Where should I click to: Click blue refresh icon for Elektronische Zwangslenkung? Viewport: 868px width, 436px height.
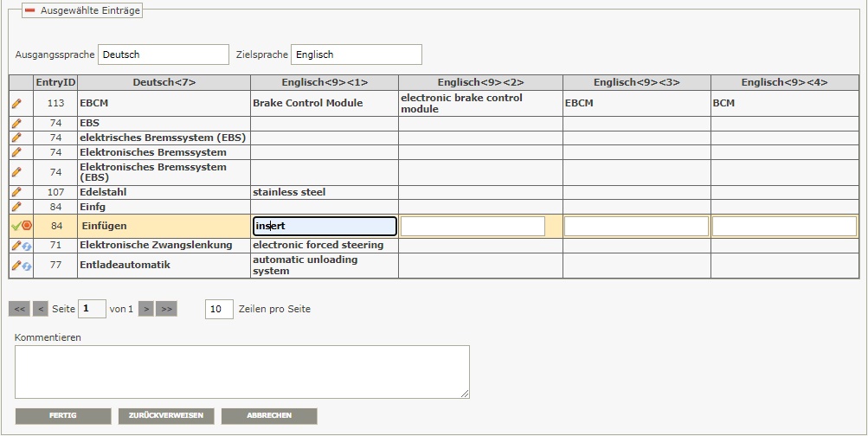[x=27, y=246]
